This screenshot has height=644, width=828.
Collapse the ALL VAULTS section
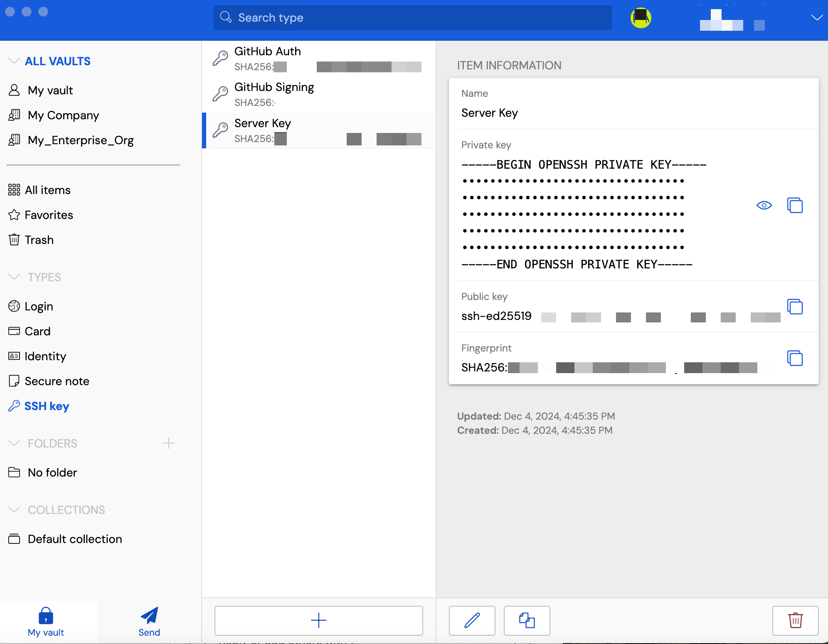pyautogui.click(x=14, y=61)
